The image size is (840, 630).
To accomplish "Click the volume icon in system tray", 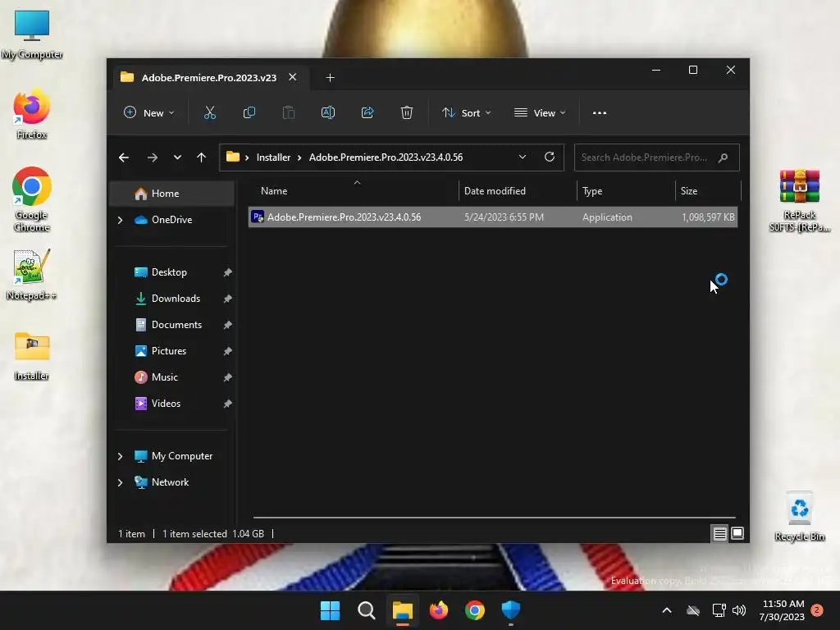I will pyautogui.click(x=739, y=610).
